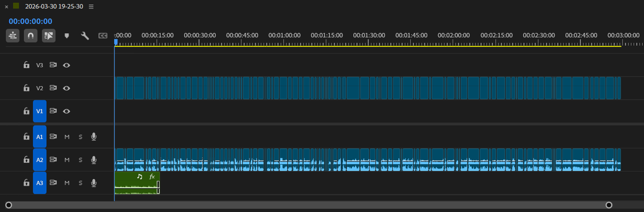Toggle Snap magnet in timeline
Image resolution: width=644 pixels, height=212 pixels.
[x=31, y=35]
